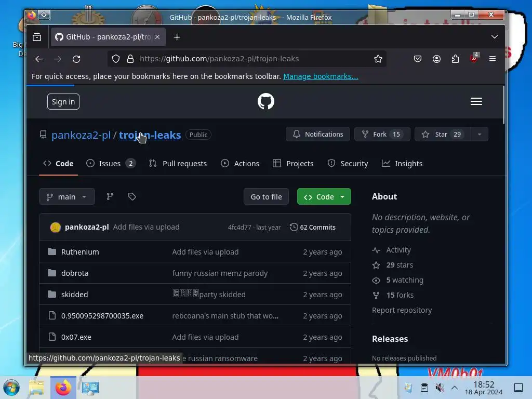
Task: Bookmark this page with star icon
Action: point(378,59)
